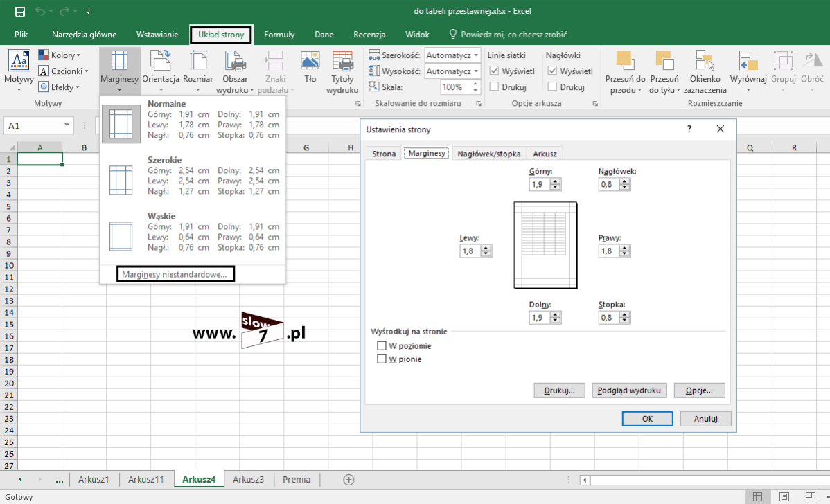This screenshot has height=504, width=830.
Task: Switch to the Strona tab in dialog
Action: (x=384, y=154)
